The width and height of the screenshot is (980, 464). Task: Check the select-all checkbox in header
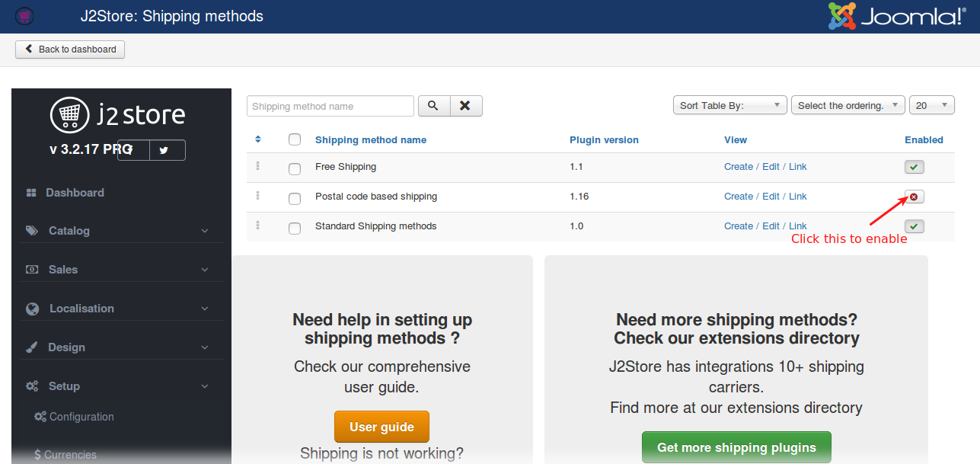295,139
